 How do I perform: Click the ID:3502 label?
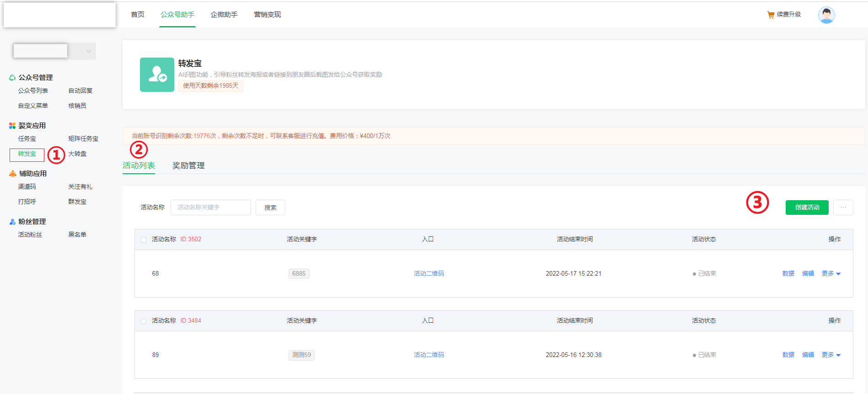point(191,239)
